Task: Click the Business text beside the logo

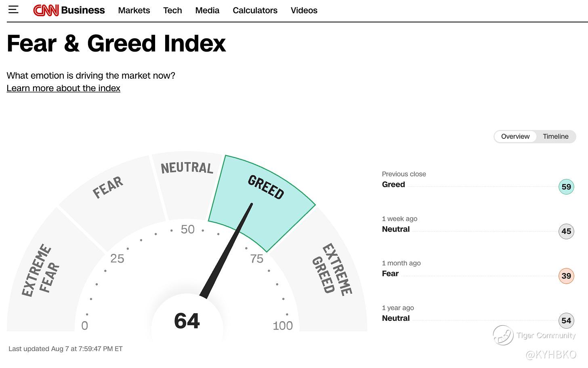Action: coord(83,10)
